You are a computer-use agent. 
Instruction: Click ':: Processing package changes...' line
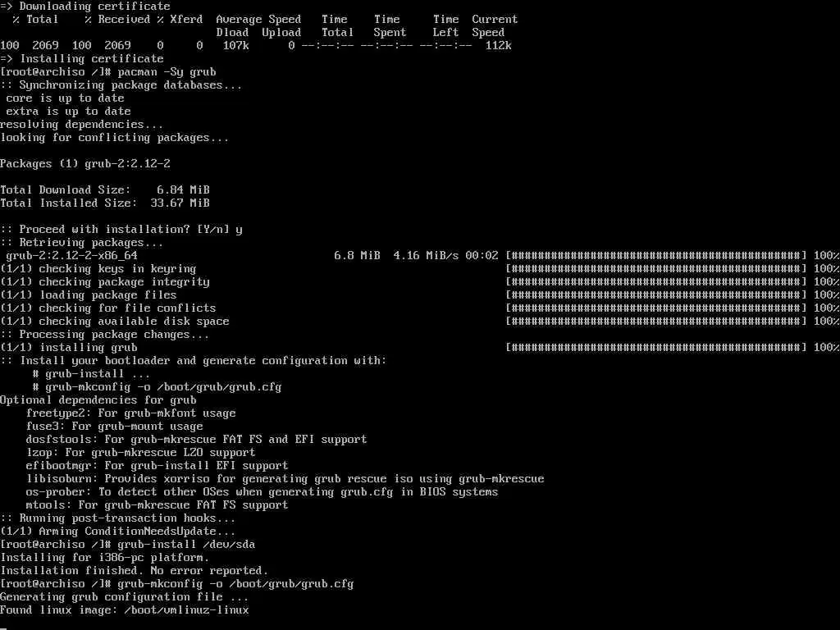(x=105, y=335)
